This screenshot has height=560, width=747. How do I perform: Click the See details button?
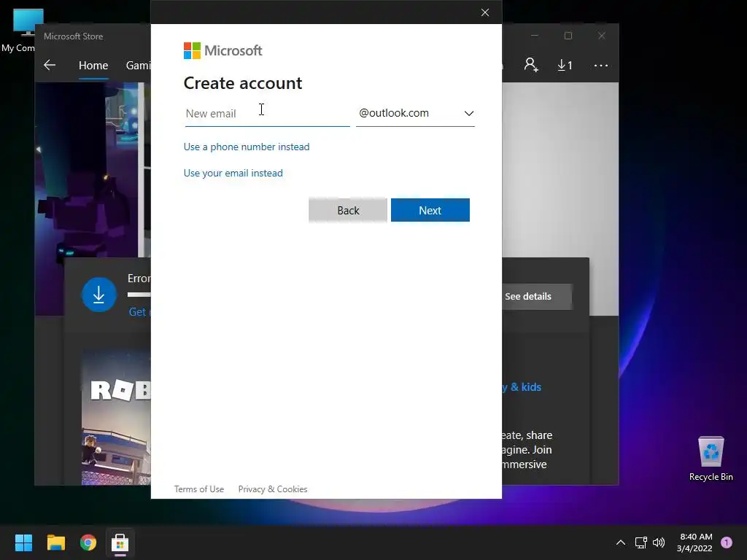pos(536,297)
